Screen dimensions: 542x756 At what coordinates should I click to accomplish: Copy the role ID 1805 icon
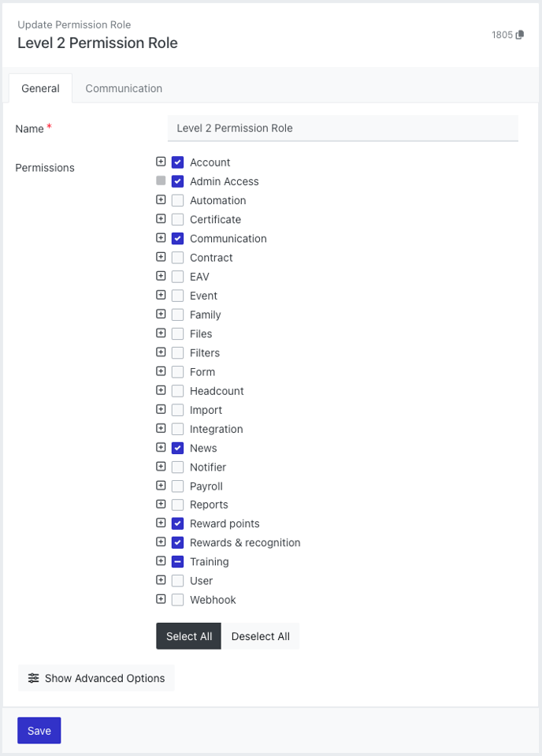click(520, 35)
